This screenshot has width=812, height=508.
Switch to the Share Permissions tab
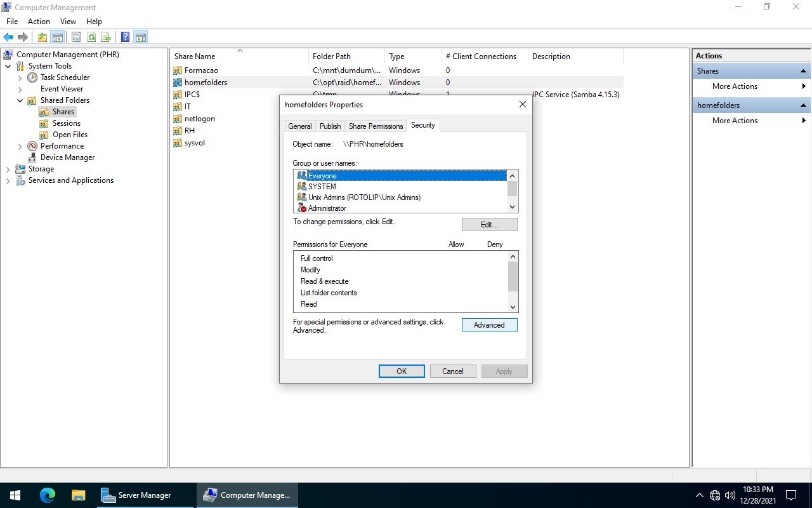click(x=376, y=126)
